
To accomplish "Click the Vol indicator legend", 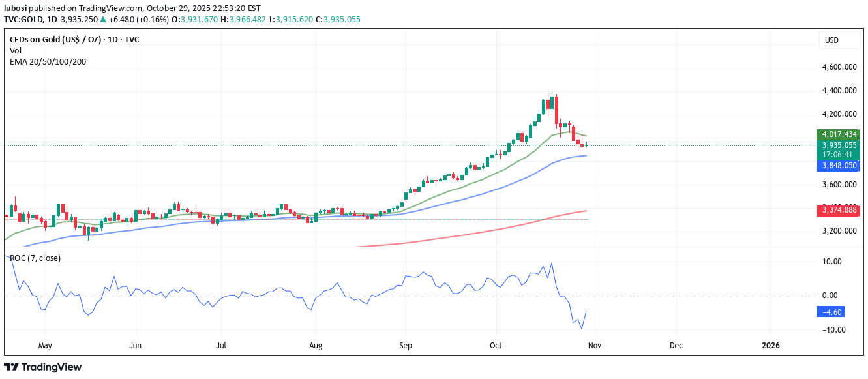I will pos(16,51).
